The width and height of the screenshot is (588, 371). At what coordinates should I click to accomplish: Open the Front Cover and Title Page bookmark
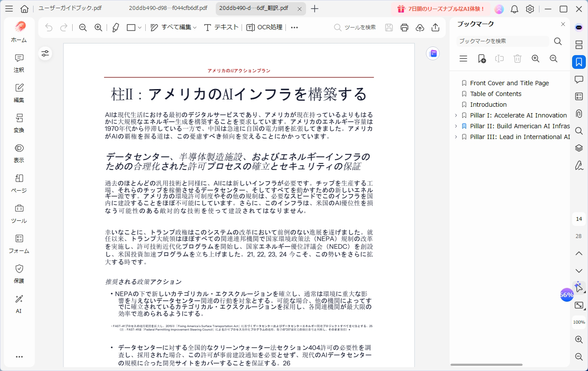tap(509, 83)
